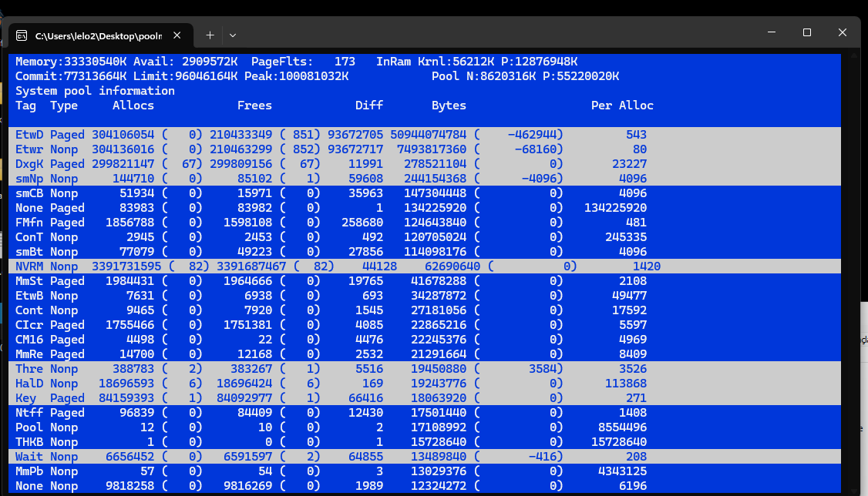The height and width of the screenshot is (496, 868).
Task: Click the Key tag row
Action: [425, 399]
